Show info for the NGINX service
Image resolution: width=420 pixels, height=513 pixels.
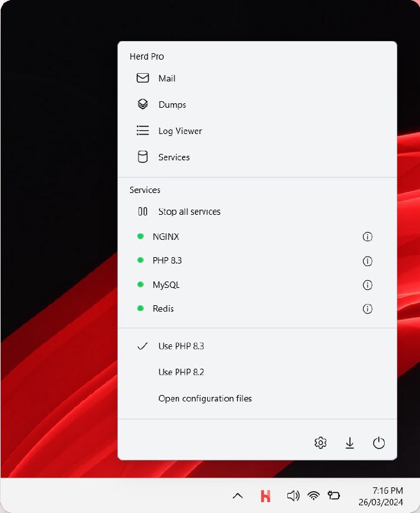tap(367, 237)
